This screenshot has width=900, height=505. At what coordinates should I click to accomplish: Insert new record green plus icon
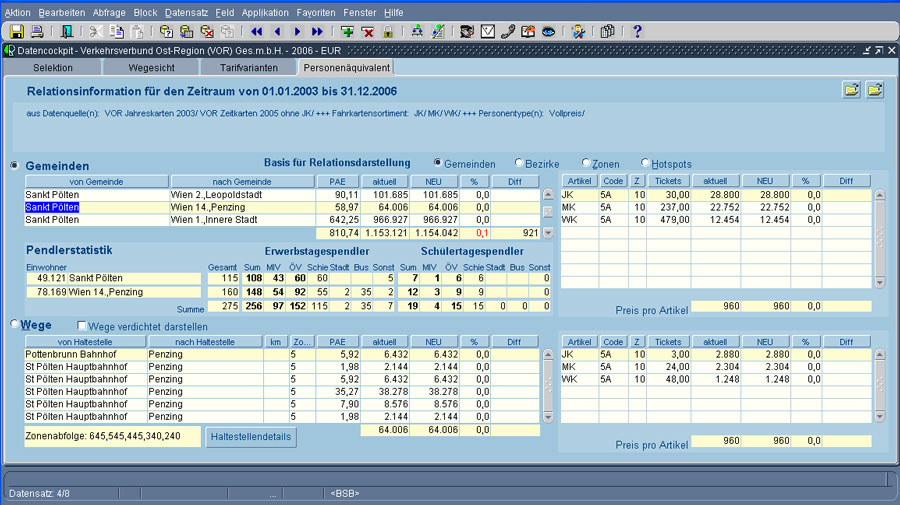347,32
